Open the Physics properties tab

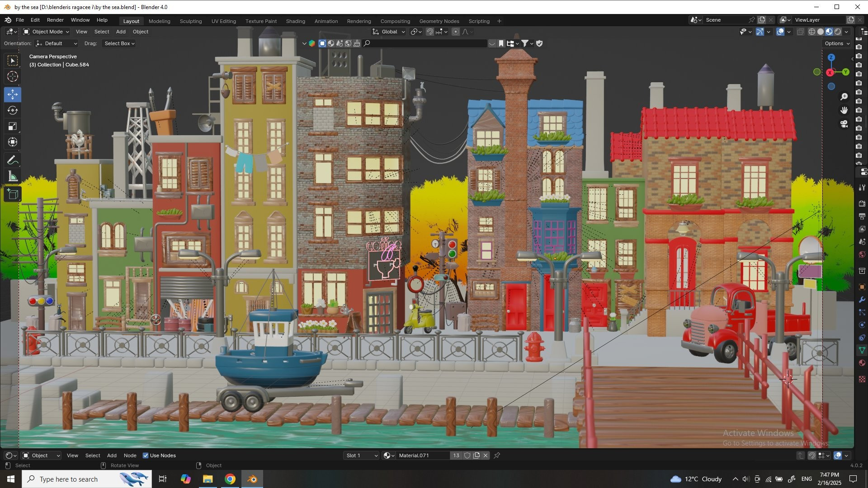click(862, 325)
